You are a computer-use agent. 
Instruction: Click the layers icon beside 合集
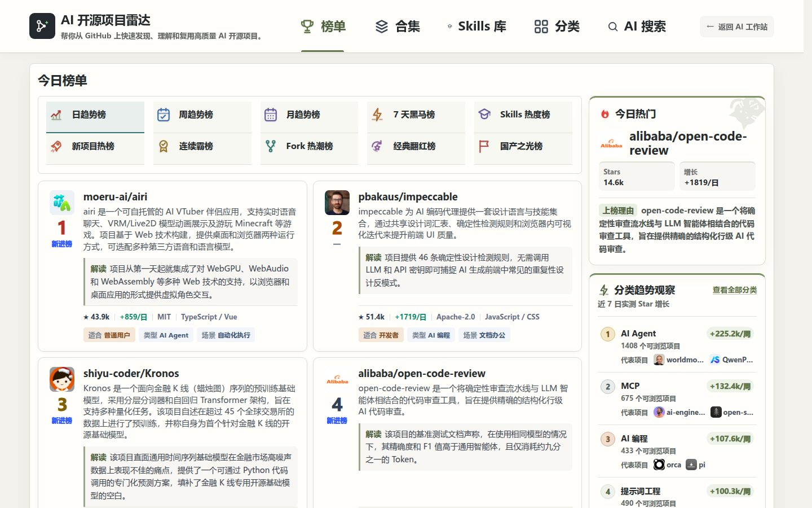pos(382,27)
